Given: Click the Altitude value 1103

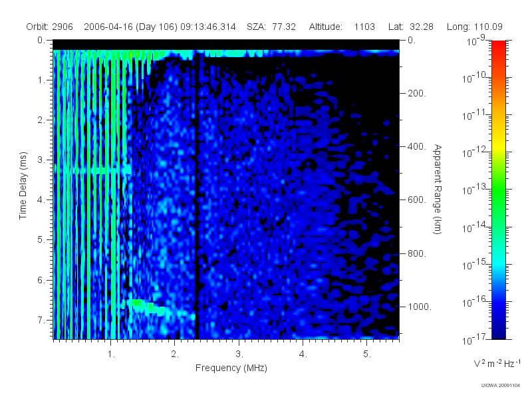Looking at the screenshot, I should [x=364, y=27].
